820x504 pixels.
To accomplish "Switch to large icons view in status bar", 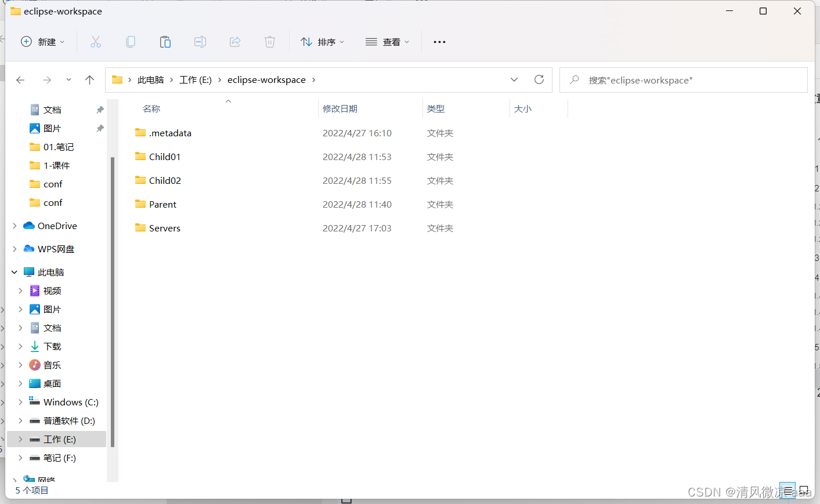I will pos(804,491).
